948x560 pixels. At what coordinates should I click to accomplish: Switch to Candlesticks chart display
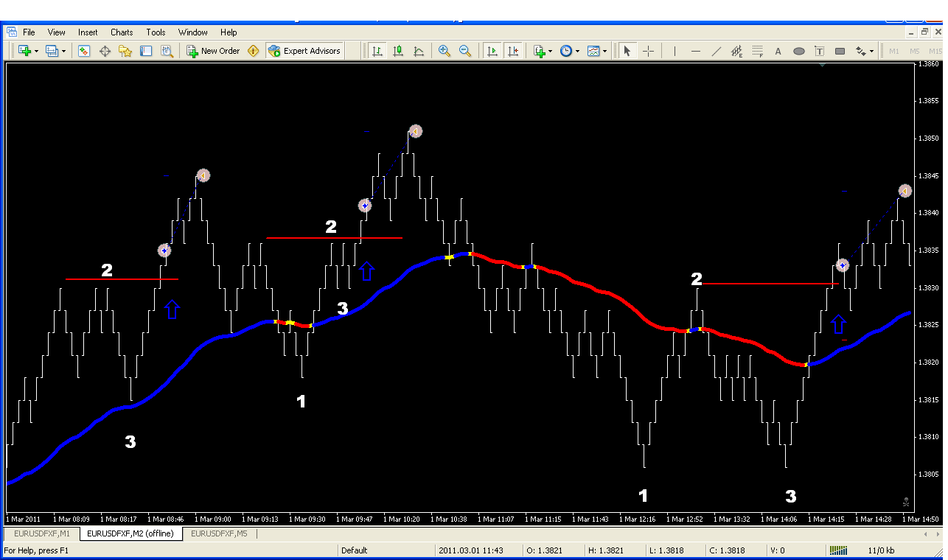click(x=398, y=51)
